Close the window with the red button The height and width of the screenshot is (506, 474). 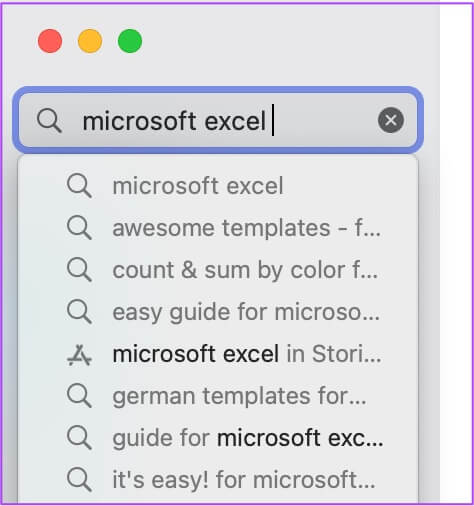pos(50,41)
